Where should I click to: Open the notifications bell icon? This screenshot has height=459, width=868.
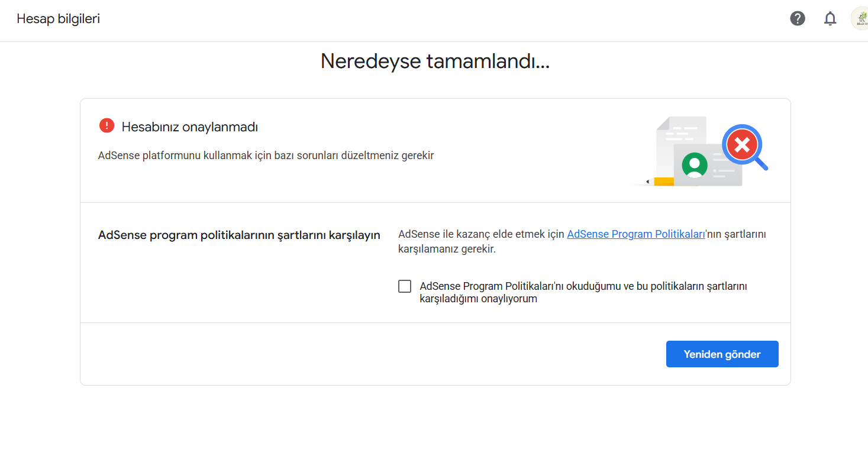830,19
